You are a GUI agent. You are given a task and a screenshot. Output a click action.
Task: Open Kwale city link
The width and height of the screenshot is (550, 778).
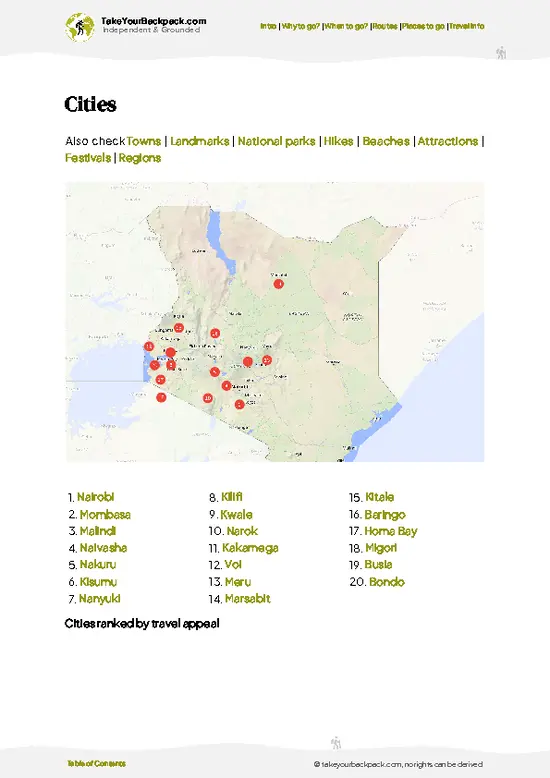tap(236, 514)
